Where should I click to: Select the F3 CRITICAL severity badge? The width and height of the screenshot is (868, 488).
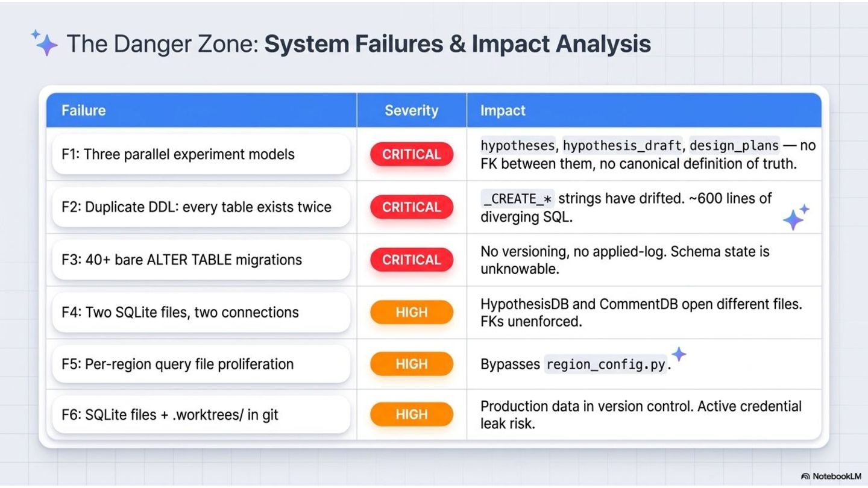(412, 260)
